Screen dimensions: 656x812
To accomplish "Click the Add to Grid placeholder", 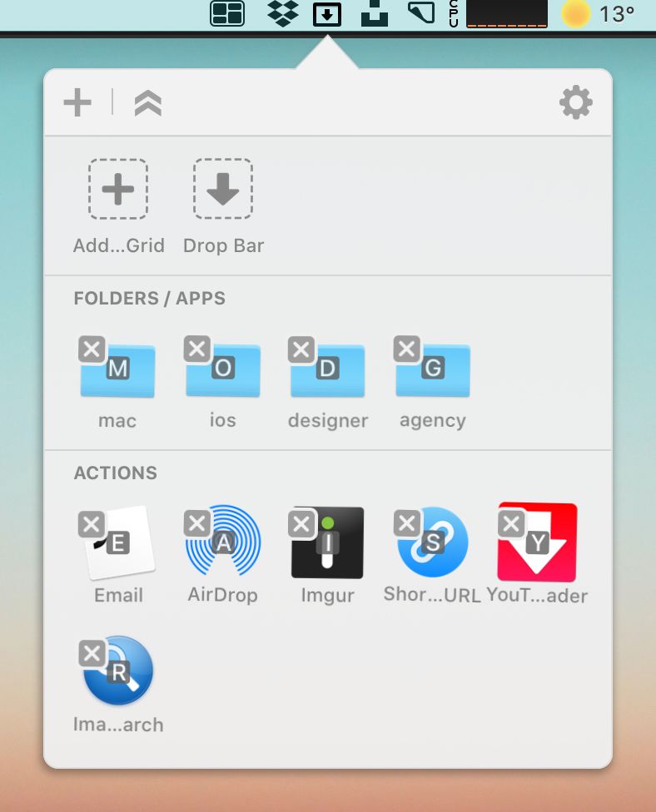I will [118, 189].
